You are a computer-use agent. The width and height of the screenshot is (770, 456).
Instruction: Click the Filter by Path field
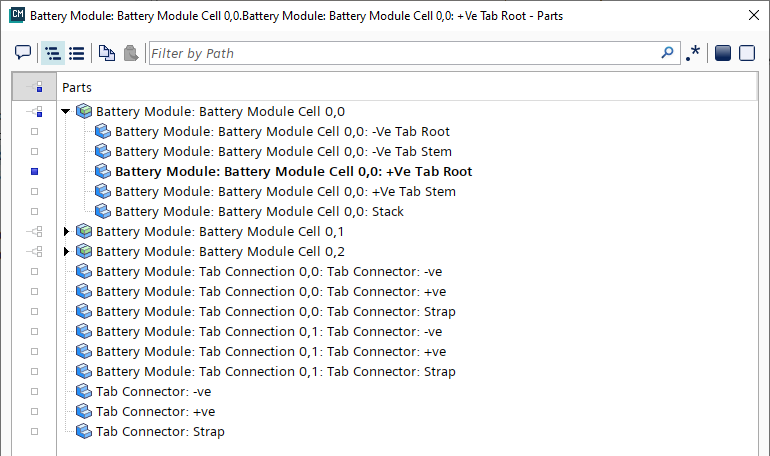(400, 53)
